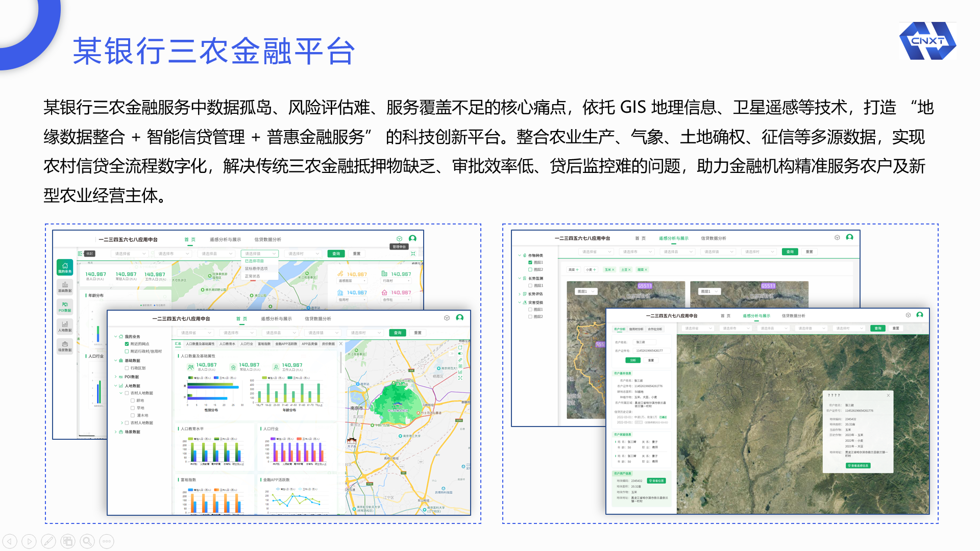Expand the 场景数据 tree node
The height and width of the screenshot is (551, 980).
115,432
